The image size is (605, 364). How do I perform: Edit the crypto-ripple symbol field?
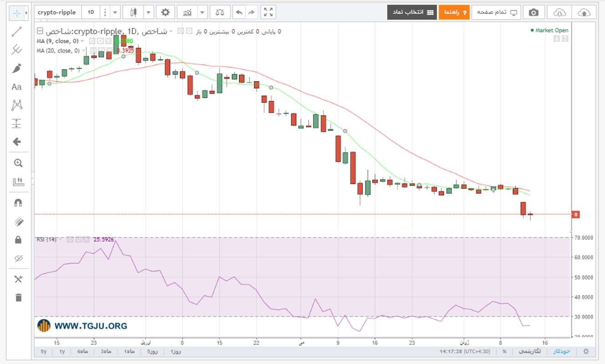point(57,12)
